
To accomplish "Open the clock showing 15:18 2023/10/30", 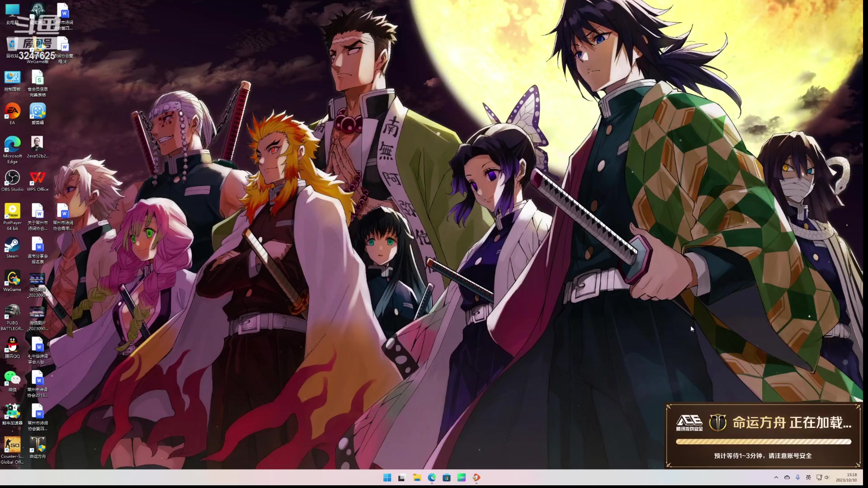I will [846, 478].
